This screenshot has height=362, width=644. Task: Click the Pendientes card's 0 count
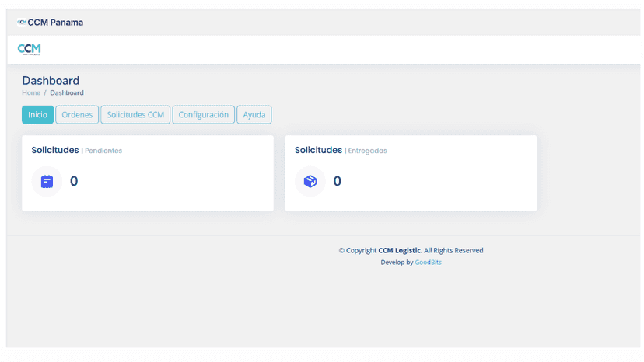coord(74,181)
